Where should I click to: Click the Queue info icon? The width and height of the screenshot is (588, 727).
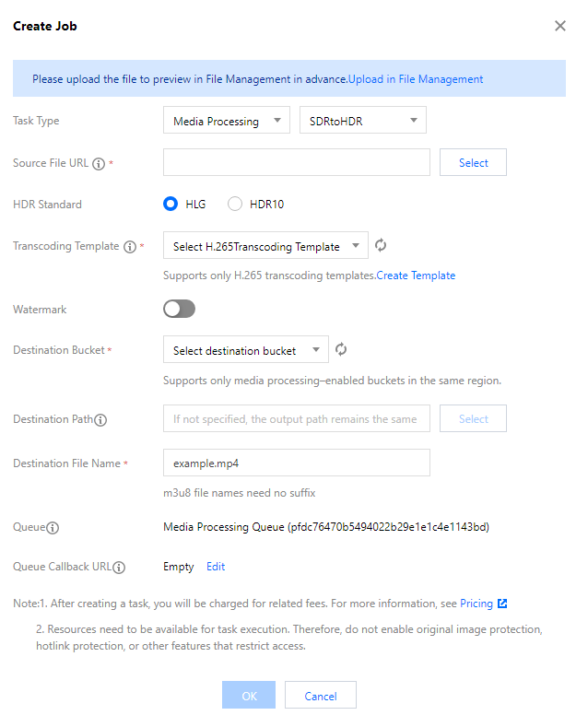coord(53,528)
